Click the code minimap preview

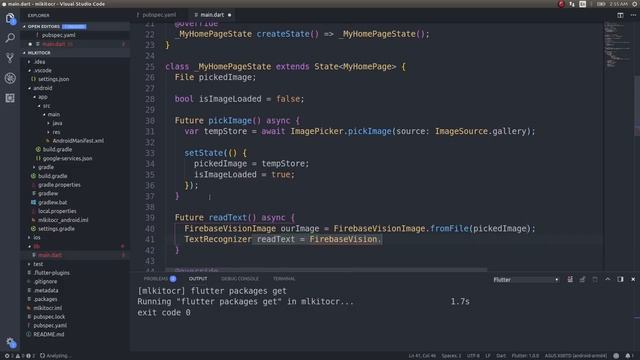coord(618,45)
